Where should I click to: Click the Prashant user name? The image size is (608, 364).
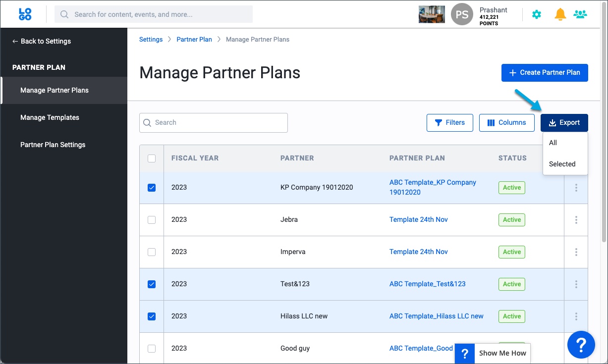(494, 10)
